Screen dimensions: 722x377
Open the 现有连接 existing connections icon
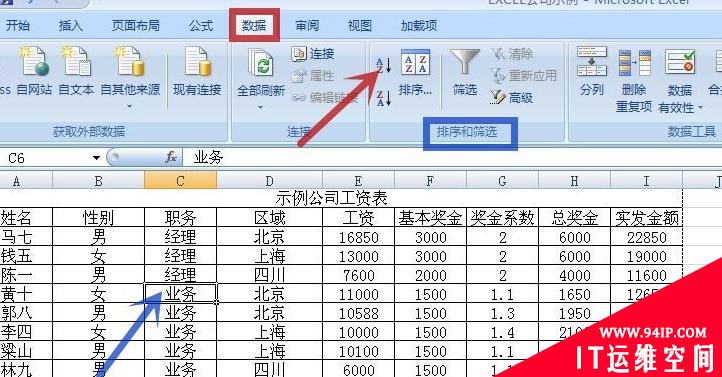(x=197, y=70)
